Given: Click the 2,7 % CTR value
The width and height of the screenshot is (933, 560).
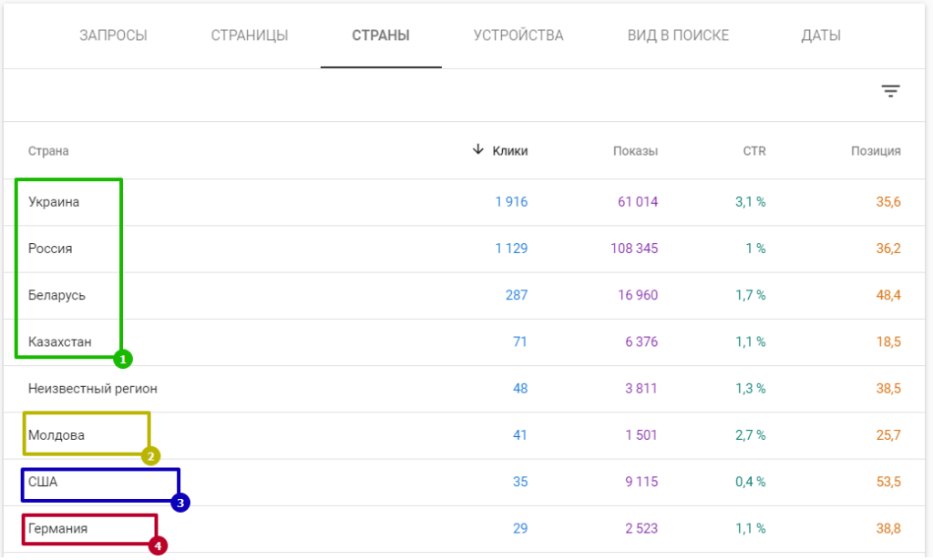Looking at the screenshot, I should pos(751,435).
